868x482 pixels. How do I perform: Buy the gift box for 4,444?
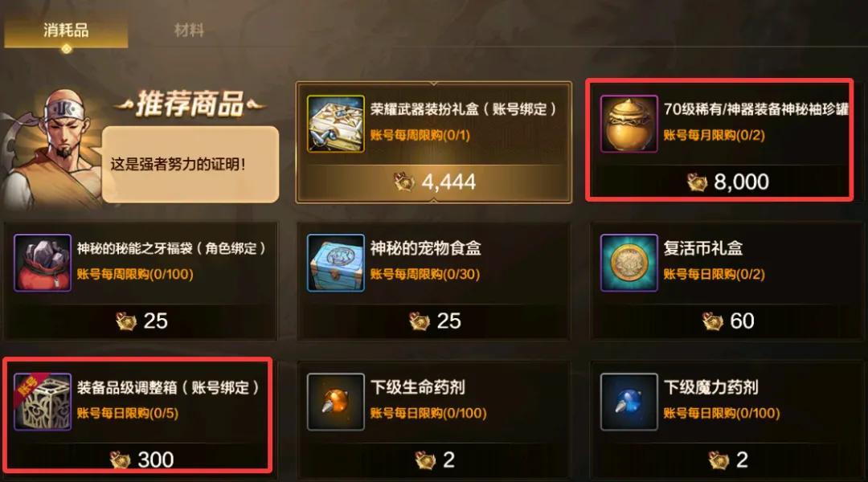[435, 182]
